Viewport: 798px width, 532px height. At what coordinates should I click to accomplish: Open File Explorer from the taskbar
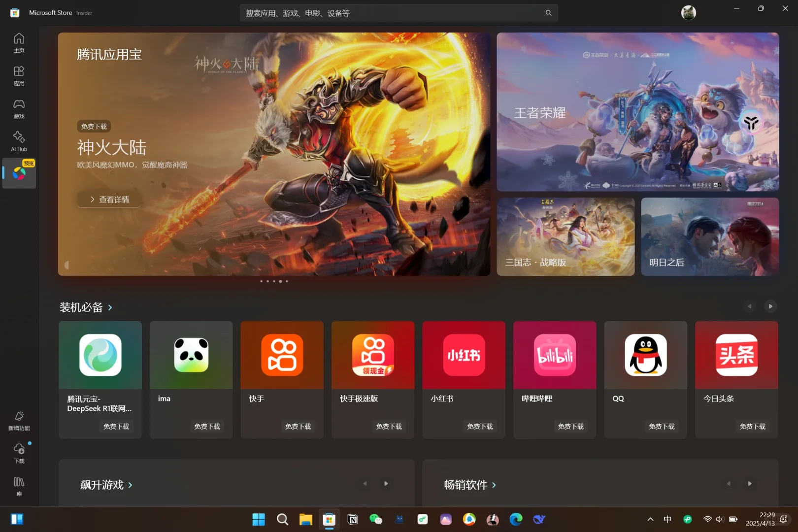pyautogui.click(x=306, y=519)
